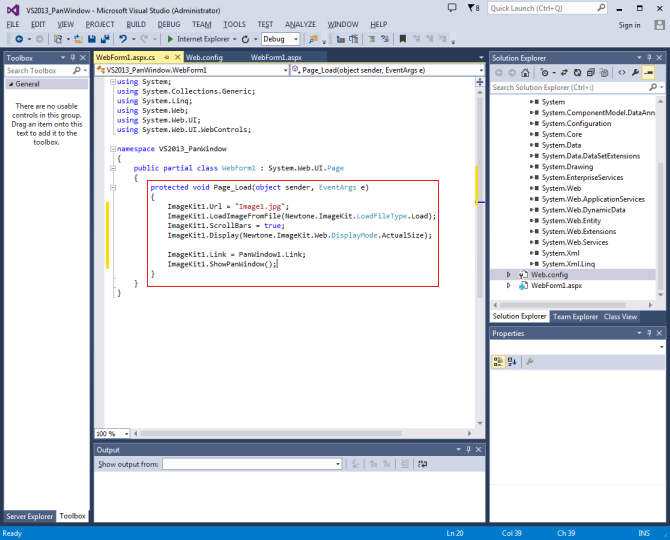Expand the Web.config tree node
This screenshot has height=540, width=670.
(x=508, y=275)
